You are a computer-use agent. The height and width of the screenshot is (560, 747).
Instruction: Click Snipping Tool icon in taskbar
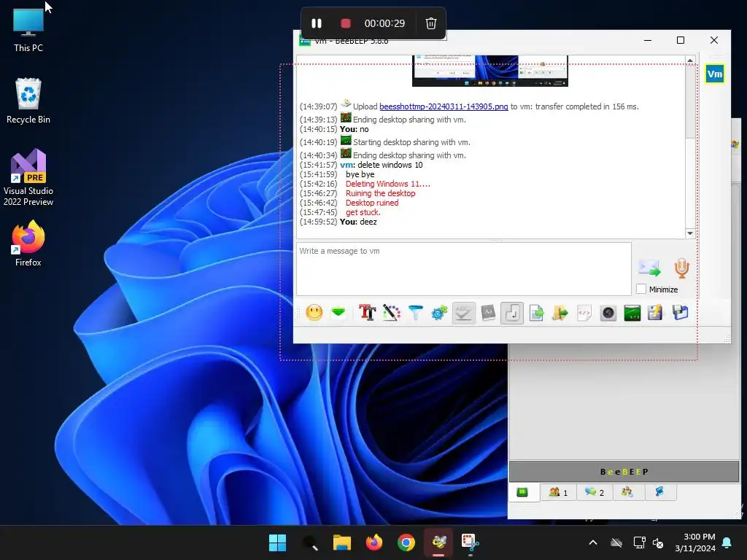471,542
